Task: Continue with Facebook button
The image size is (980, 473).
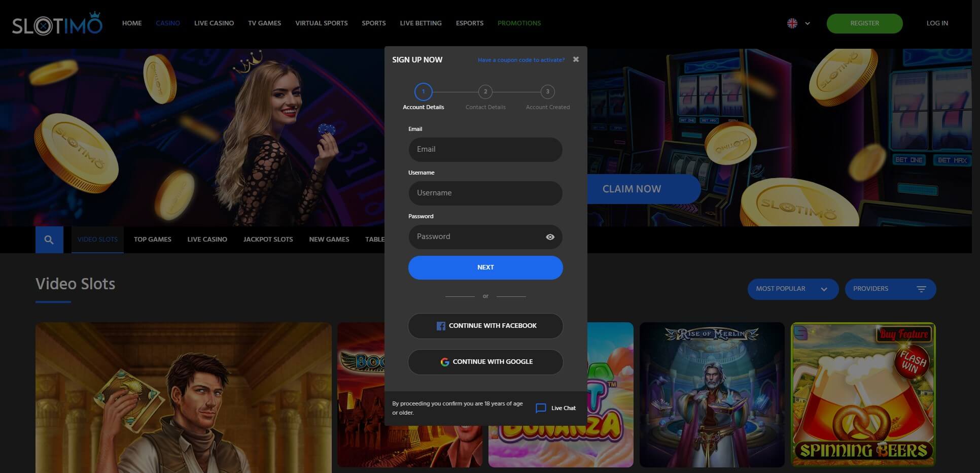Action: click(x=485, y=326)
